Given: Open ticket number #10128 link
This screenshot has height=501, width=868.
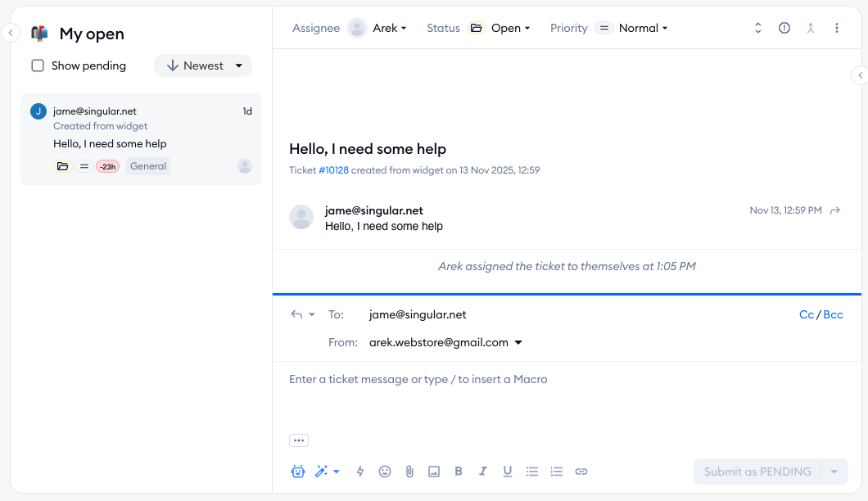Looking at the screenshot, I should pos(333,170).
